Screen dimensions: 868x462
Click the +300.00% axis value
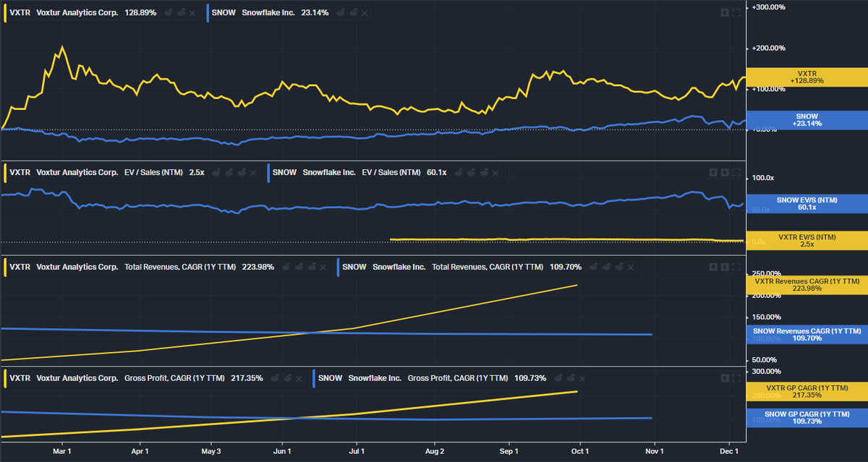(x=770, y=7)
